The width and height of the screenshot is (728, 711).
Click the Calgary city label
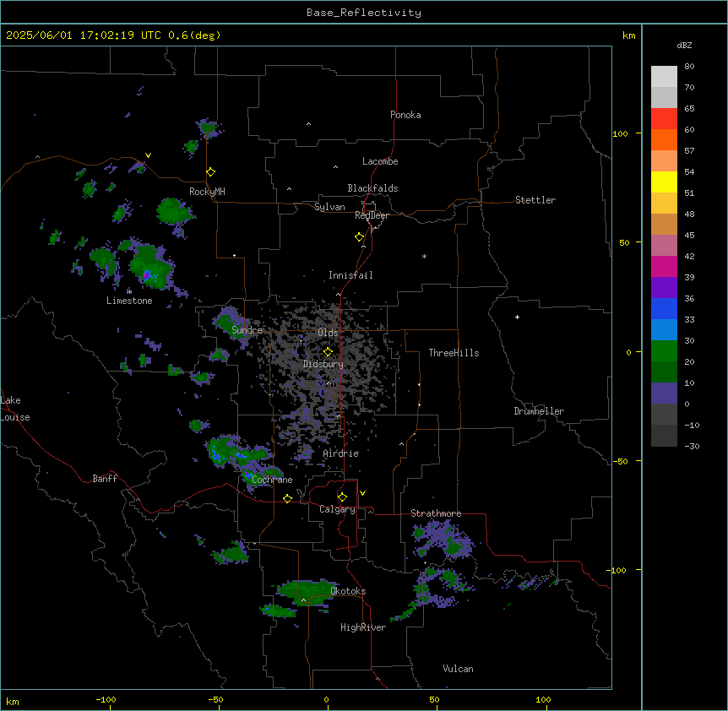coord(337,509)
